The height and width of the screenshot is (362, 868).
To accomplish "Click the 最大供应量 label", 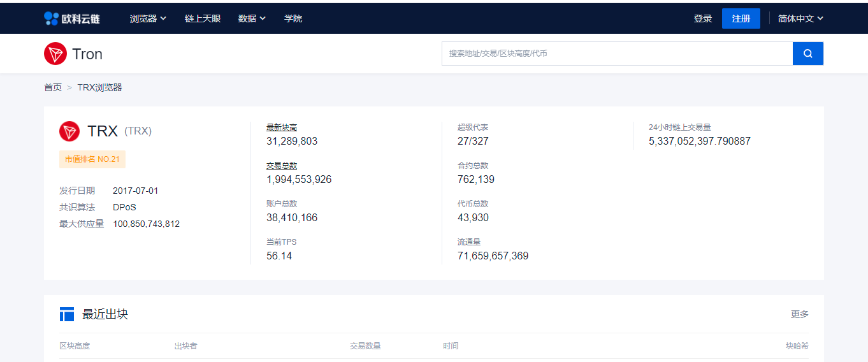I will tap(82, 224).
